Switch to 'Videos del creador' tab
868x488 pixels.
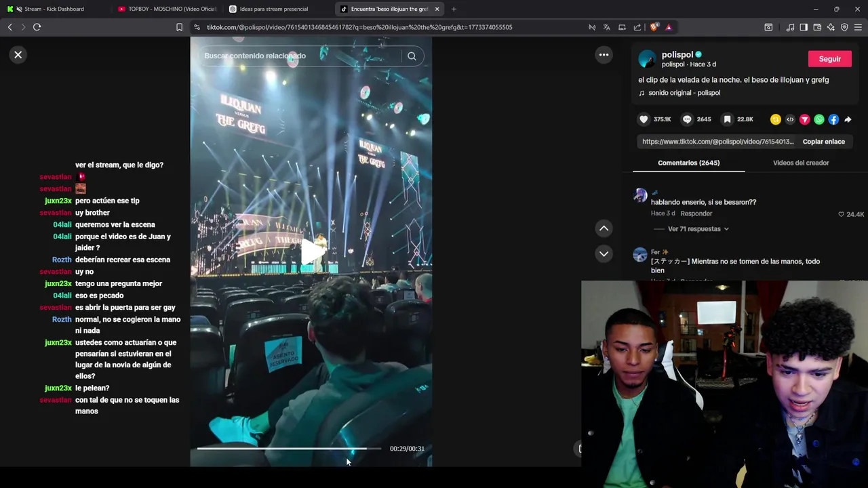point(801,163)
